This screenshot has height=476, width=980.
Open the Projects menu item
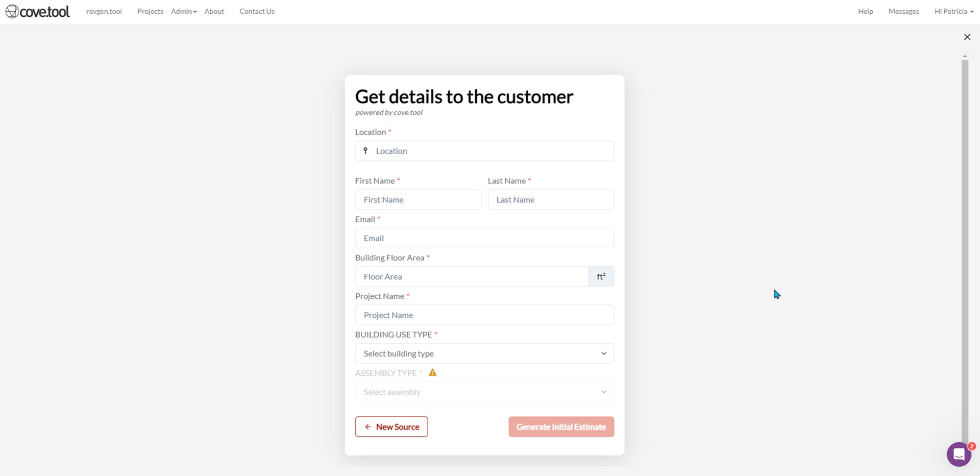click(x=150, y=11)
